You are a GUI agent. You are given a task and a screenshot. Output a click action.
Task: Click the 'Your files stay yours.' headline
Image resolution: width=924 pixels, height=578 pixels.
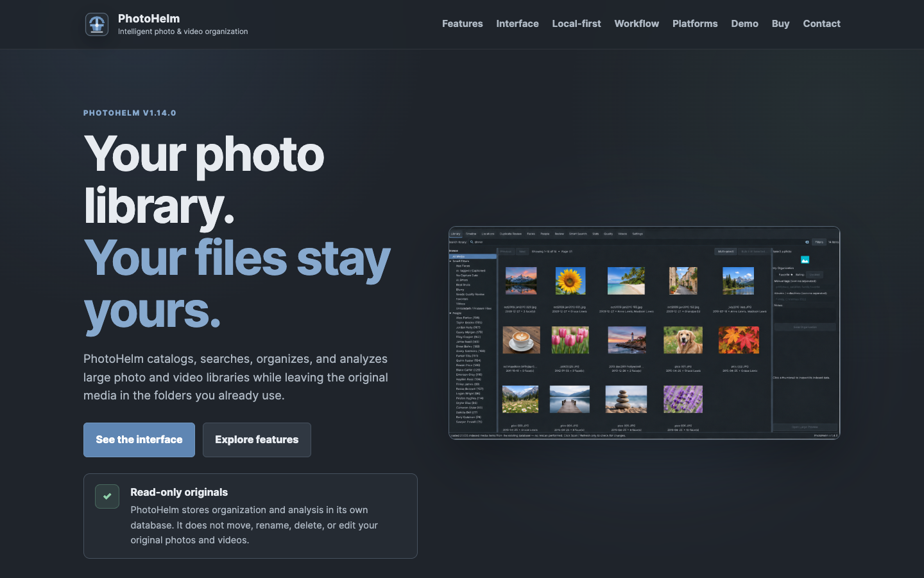237,284
